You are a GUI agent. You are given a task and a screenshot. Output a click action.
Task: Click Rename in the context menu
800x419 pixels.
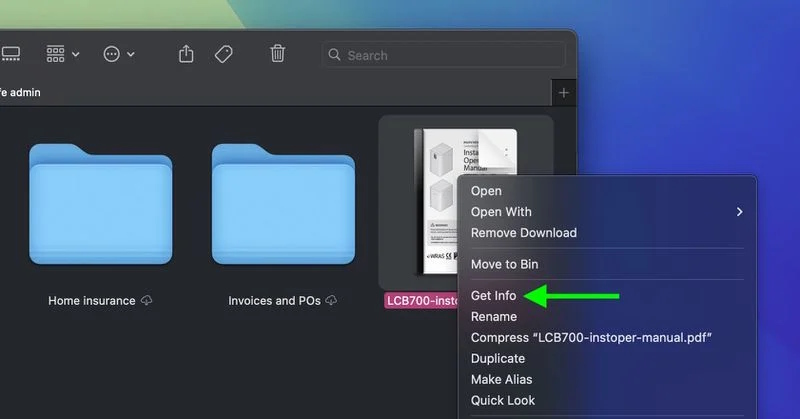493,317
